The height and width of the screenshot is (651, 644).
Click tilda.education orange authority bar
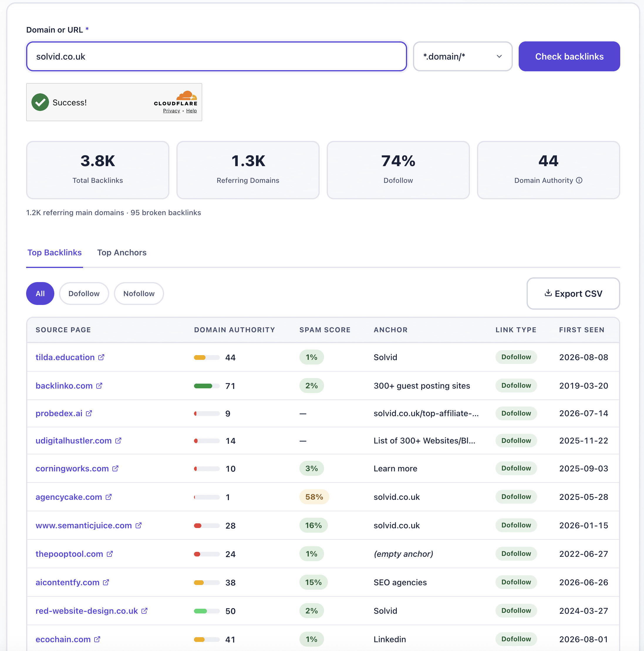point(207,357)
